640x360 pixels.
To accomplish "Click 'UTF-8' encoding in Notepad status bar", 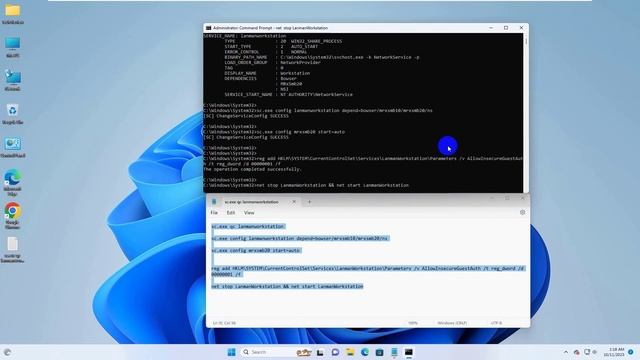I will (496, 323).
